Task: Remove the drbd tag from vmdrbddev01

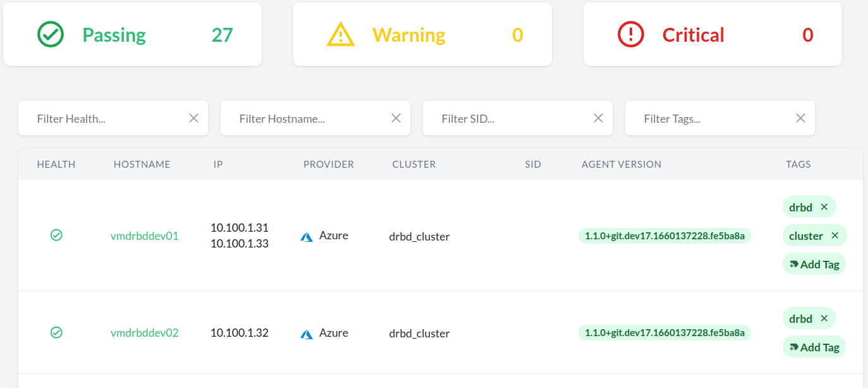Action: [824, 207]
